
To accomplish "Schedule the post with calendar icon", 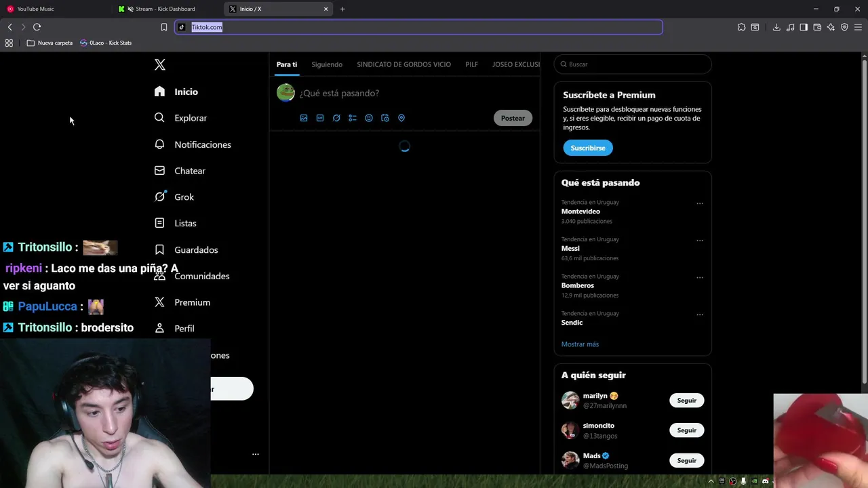I will point(385,118).
